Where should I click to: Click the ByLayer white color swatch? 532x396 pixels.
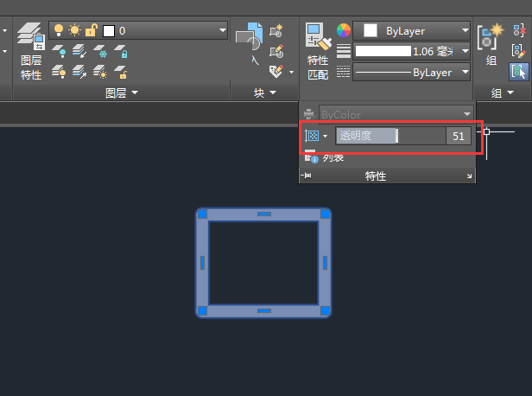coord(370,30)
